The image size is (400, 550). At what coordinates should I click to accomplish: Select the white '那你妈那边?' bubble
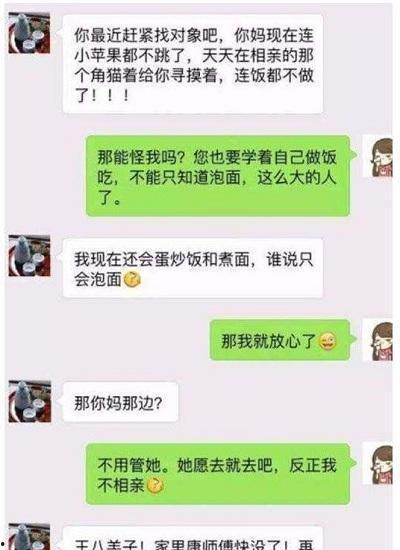click(x=120, y=402)
